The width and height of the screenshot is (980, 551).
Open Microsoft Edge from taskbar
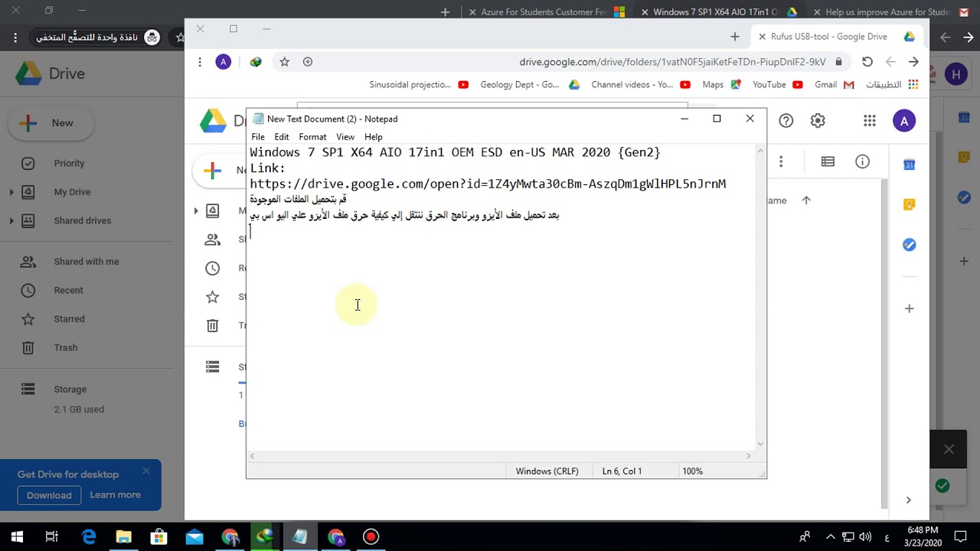89,537
